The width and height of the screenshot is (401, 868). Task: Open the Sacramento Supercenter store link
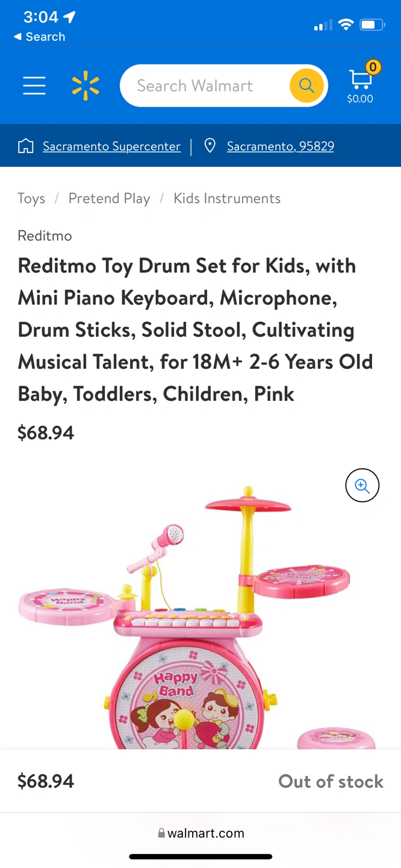(111, 146)
